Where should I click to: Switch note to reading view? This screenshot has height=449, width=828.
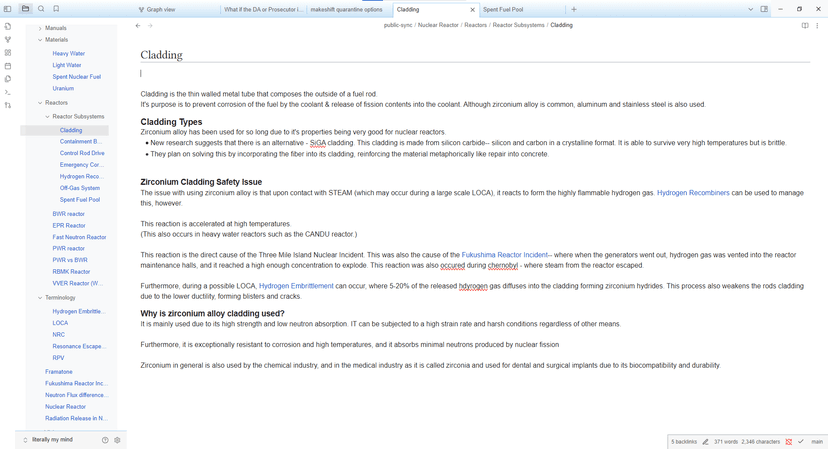click(x=805, y=25)
